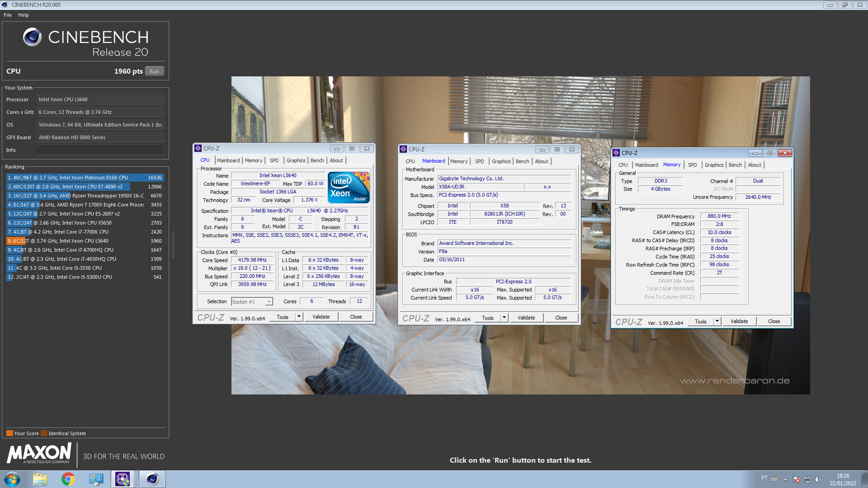Open the Socket #1 selection combo box
868x488 pixels.
click(252, 302)
